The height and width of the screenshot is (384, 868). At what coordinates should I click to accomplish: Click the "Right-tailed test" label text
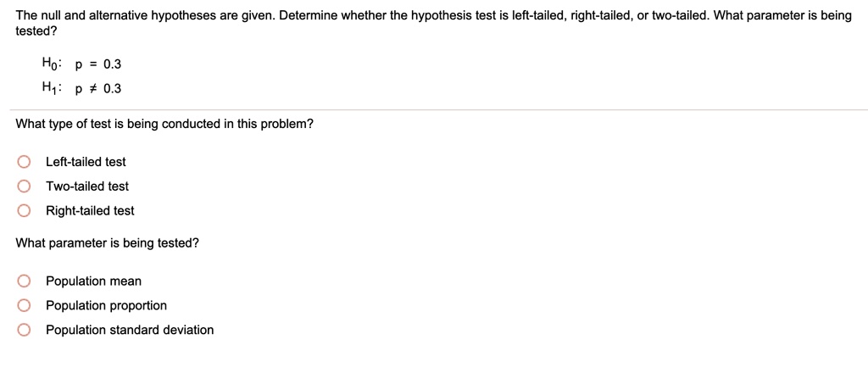pyautogui.click(x=90, y=211)
